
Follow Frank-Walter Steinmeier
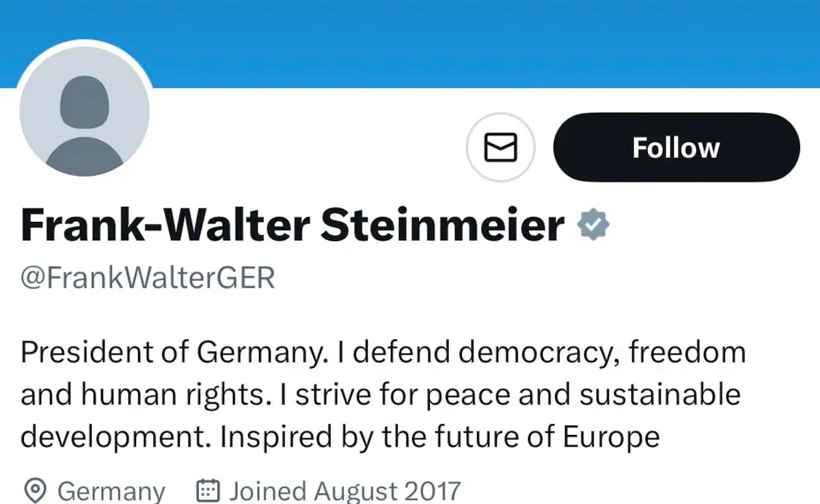[x=676, y=148]
